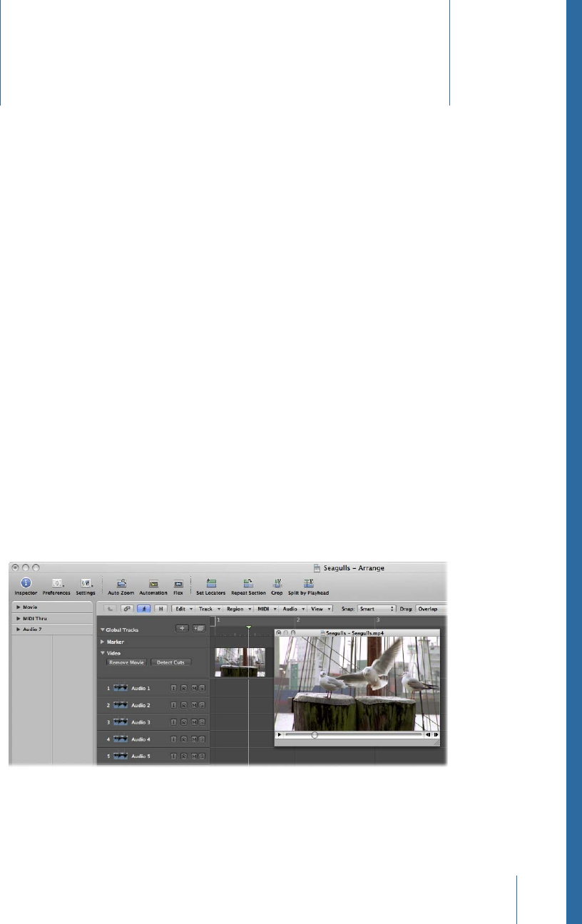Viewport: 582px width, 924px height.
Task: Open the MIDI local menu
Action: (267, 609)
